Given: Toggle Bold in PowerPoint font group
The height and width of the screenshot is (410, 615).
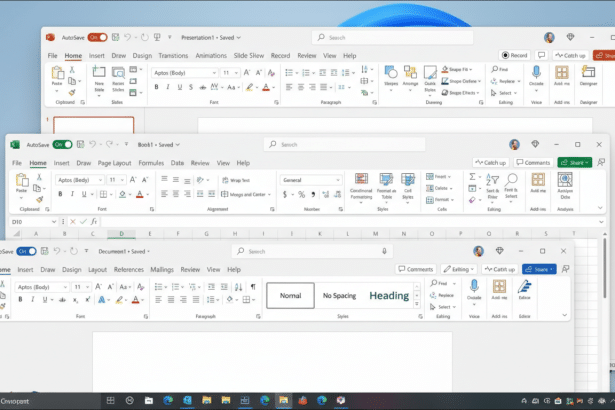Looking at the screenshot, I should pyautogui.click(x=156, y=87).
